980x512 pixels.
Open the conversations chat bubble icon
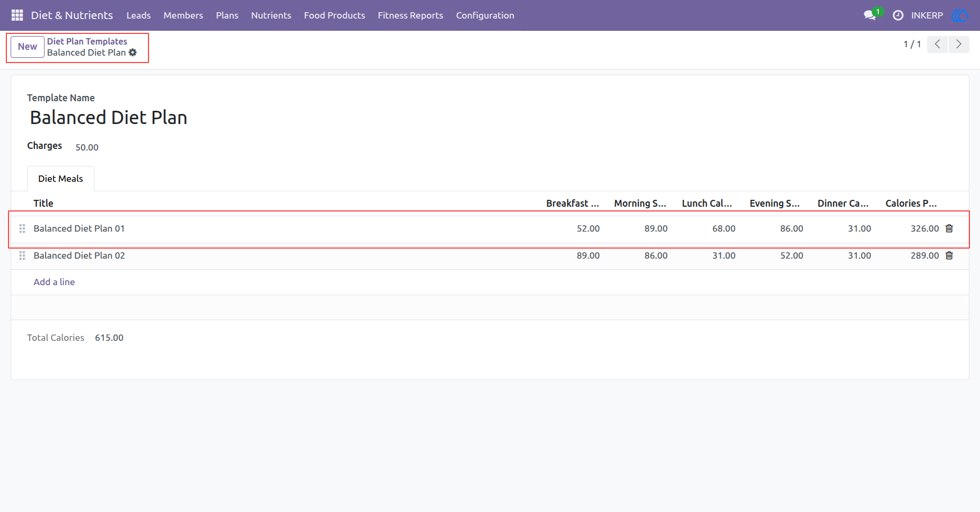pos(870,15)
